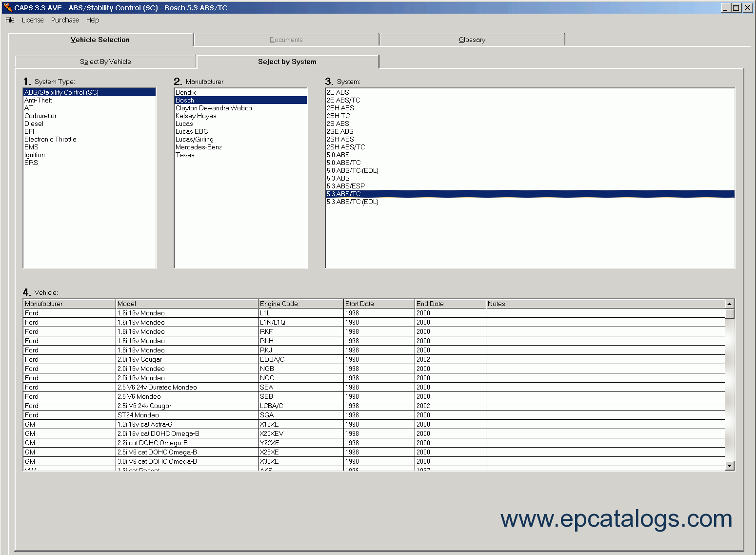Screen dimensions: 756x555
Task: Open the File menu
Action: click(10, 20)
